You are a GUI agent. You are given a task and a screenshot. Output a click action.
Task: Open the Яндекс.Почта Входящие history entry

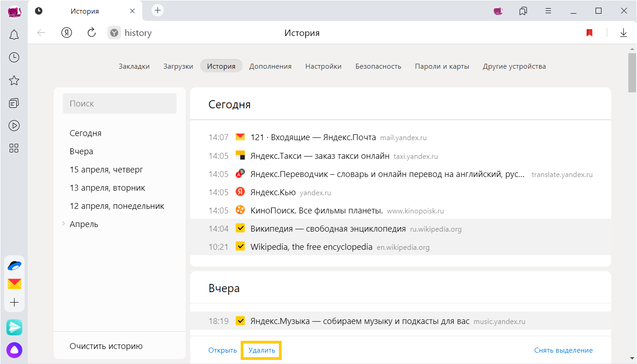[x=313, y=137]
